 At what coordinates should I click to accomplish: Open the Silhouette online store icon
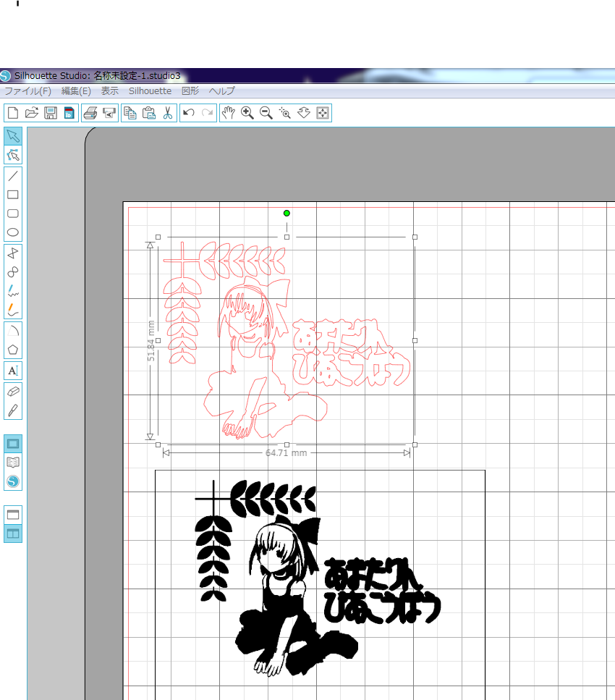click(13, 481)
